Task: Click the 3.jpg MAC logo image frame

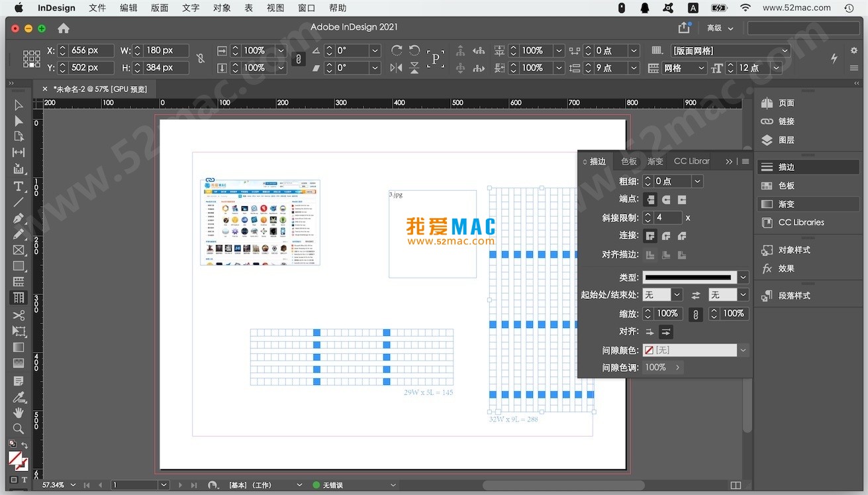Action: (x=432, y=234)
